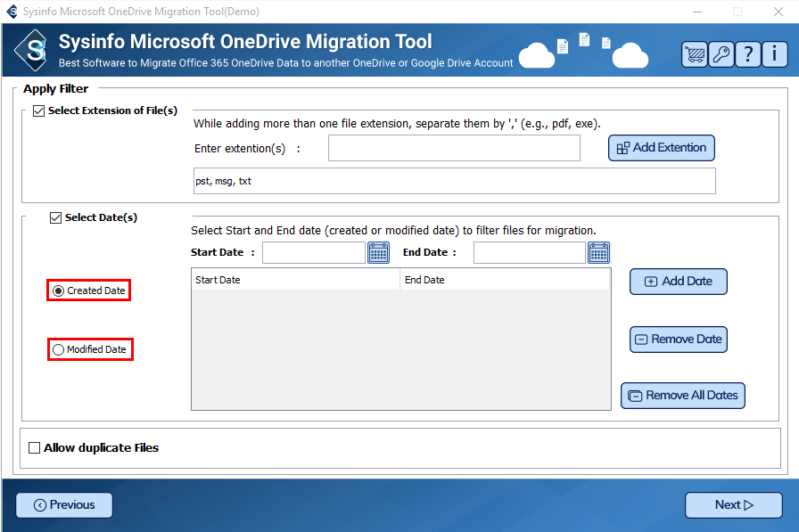This screenshot has height=532, width=799.
Task: Click the Add Date button
Action: tap(678, 282)
